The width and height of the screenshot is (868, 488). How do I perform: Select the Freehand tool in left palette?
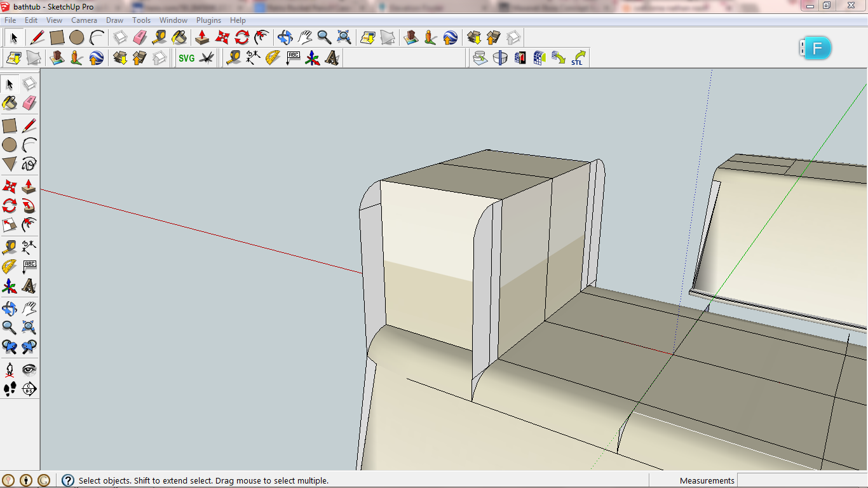point(29,165)
